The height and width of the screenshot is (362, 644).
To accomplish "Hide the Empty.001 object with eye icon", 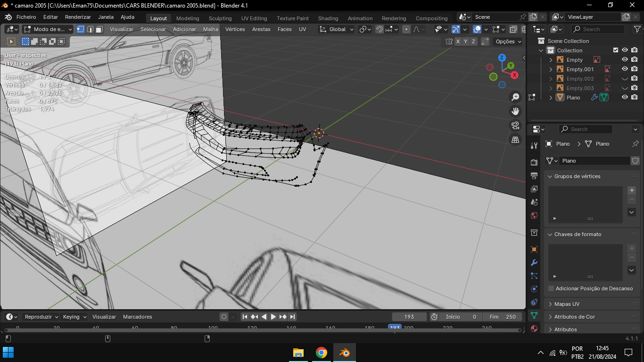I will [x=625, y=69].
